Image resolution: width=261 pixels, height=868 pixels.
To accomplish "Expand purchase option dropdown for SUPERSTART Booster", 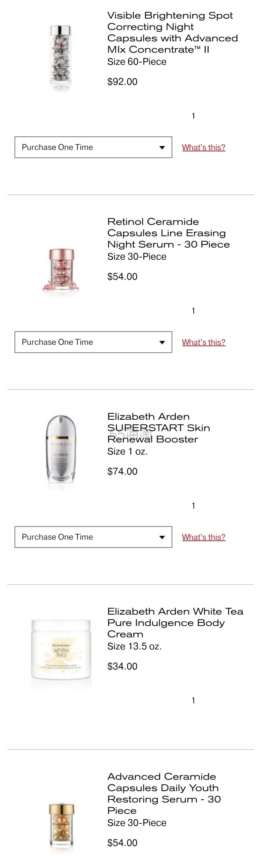I will click(93, 537).
